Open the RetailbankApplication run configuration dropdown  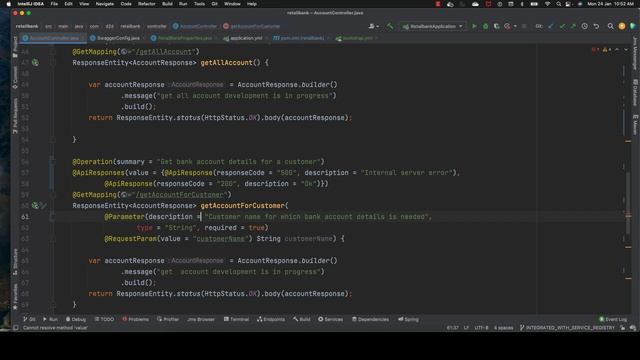(433, 26)
